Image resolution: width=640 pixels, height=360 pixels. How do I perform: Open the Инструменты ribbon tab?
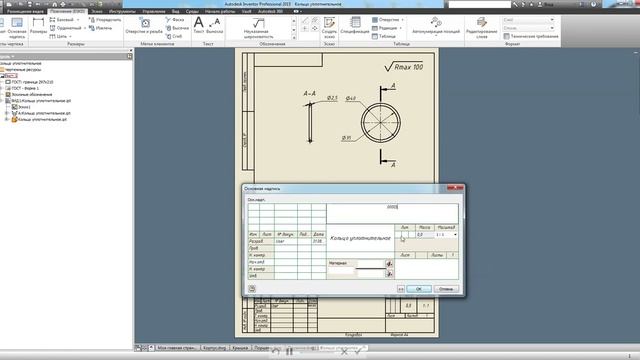pos(122,11)
